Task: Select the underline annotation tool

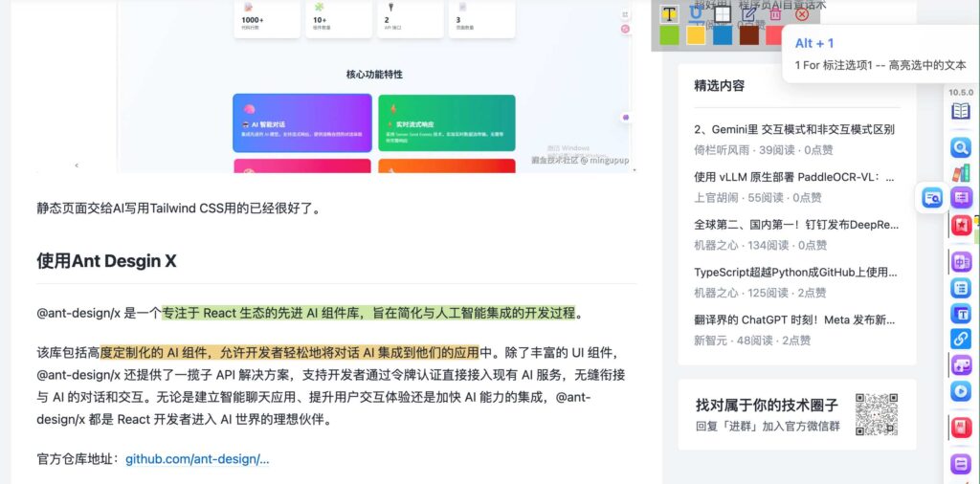Action: pos(696,13)
